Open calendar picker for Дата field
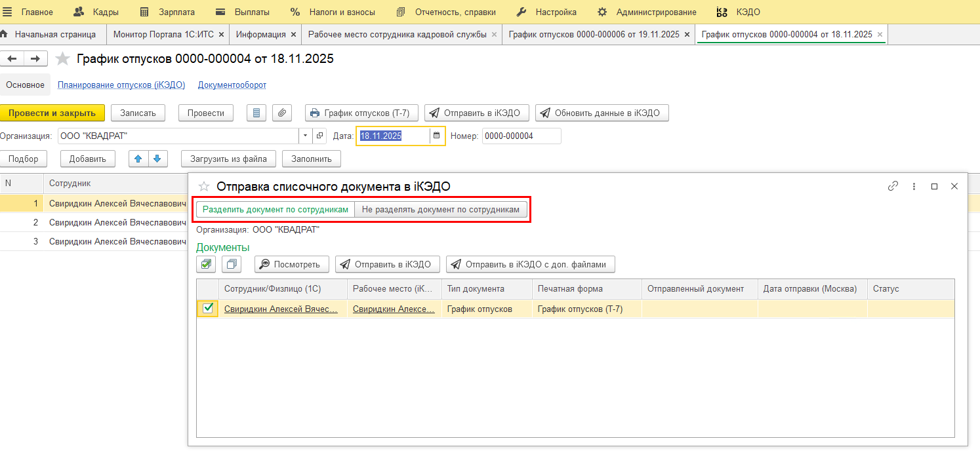 point(436,136)
